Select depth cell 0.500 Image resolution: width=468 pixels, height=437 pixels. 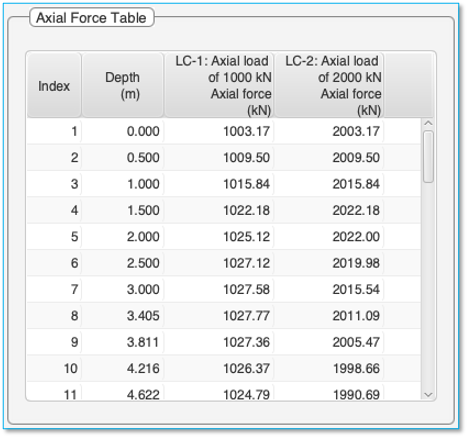pos(123,158)
